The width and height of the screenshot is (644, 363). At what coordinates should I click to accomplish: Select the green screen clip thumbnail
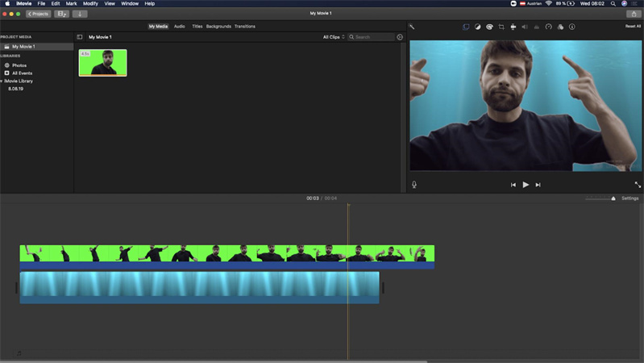click(102, 63)
